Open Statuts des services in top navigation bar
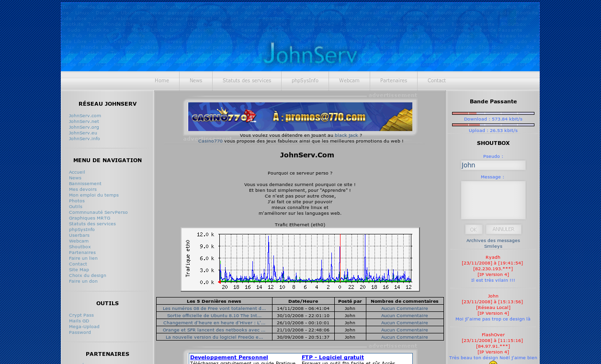 247,81
